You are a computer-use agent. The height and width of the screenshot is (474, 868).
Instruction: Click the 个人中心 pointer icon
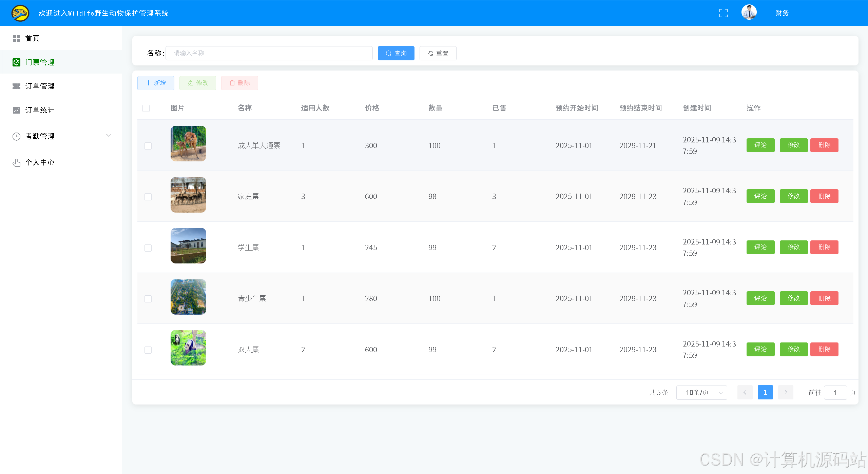16,163
